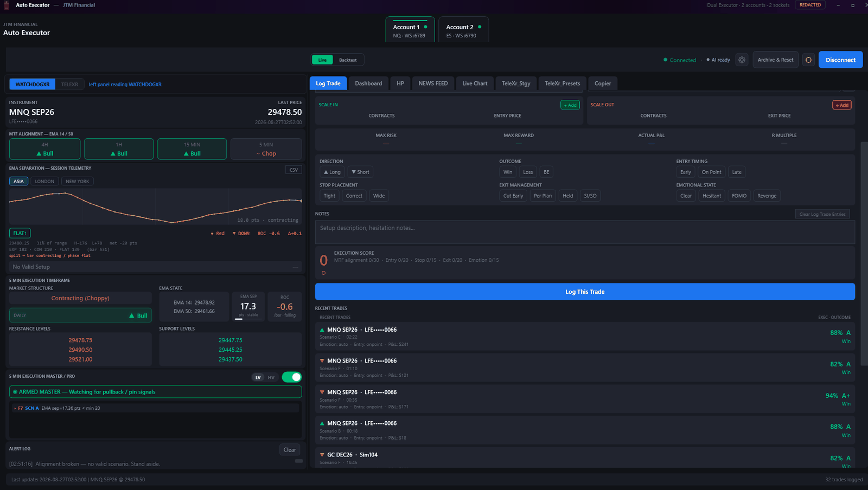Set entry timing to Late
Image resolution: width=868 pixels, height=490 pixels.
click(x=737, y=172)
